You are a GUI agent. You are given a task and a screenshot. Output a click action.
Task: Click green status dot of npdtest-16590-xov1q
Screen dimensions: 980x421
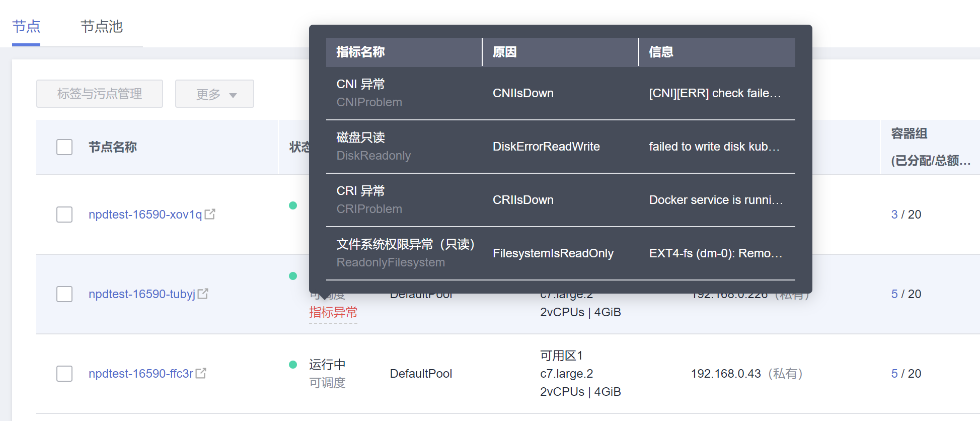pos(293,205)
